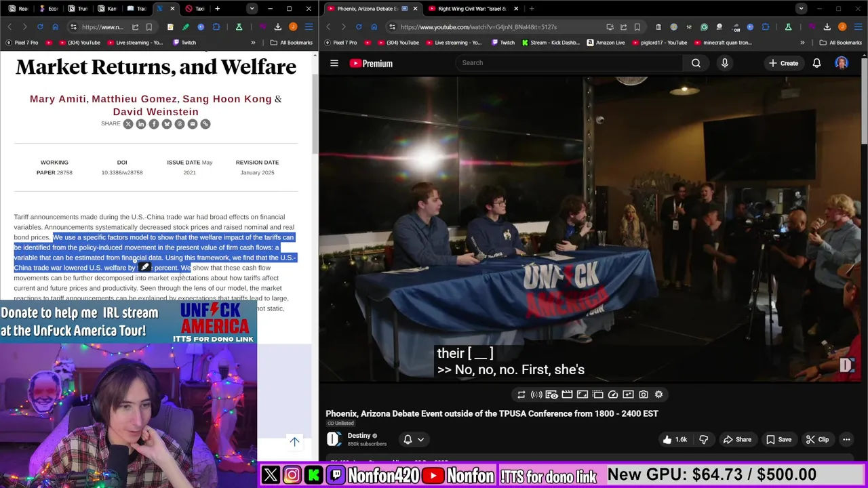Open minecraft quan tron bookmark
Screen dimensions: 868x488
[x=722, y=43]
